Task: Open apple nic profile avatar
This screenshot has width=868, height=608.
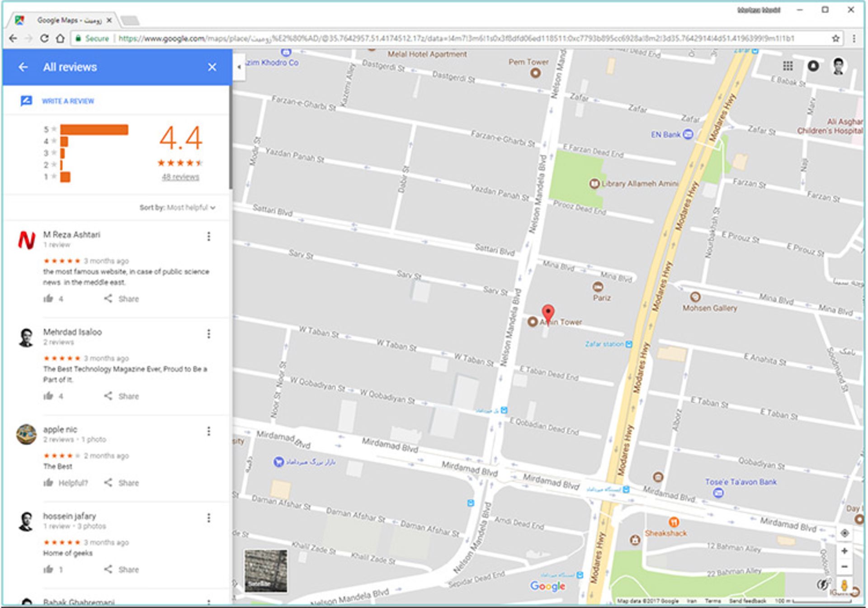Action: (x=26, y=434)
